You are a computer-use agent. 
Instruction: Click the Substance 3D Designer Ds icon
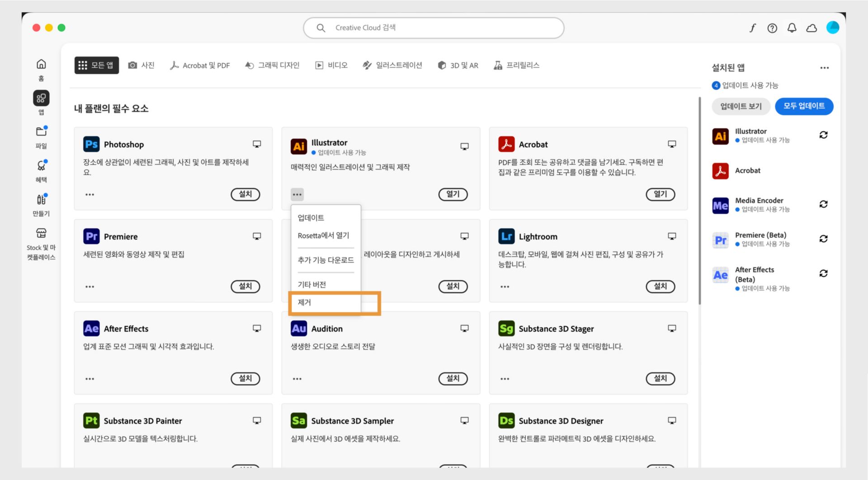pyautogui.click(x=506, y=421)
